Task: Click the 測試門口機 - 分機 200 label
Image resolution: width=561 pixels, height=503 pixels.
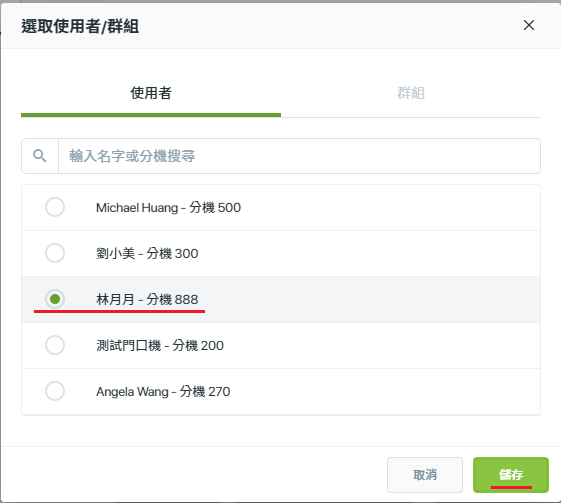Action: point(160,345)
